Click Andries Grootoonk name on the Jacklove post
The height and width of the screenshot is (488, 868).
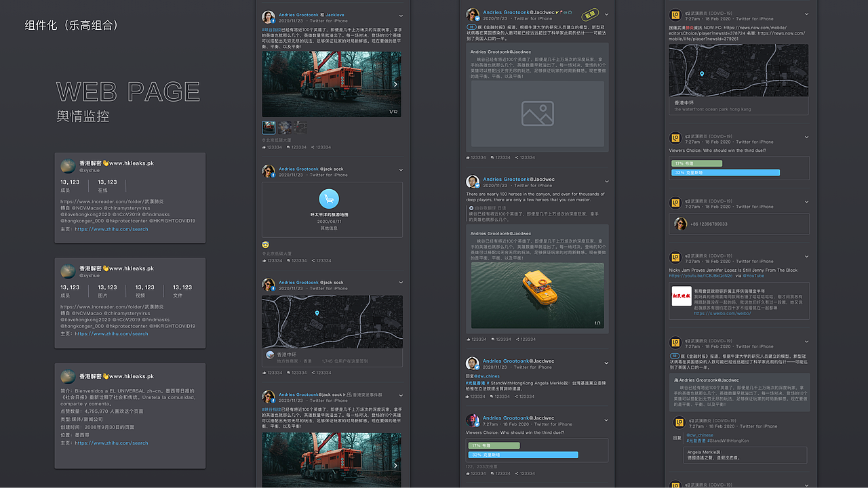[x=298, y=14]
